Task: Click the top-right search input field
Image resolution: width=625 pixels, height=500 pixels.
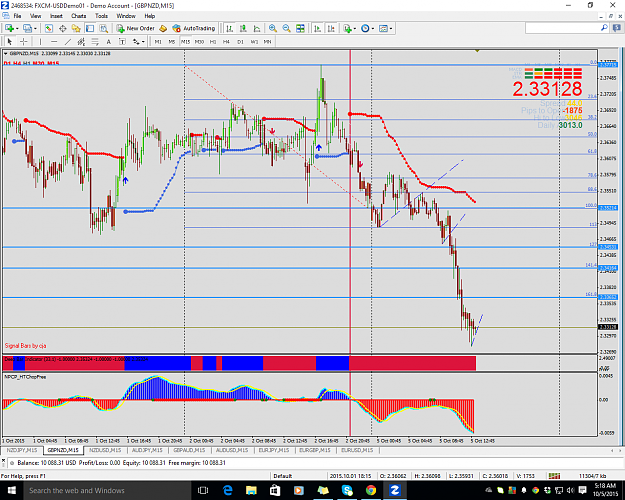Action: [x=563, y=28]
